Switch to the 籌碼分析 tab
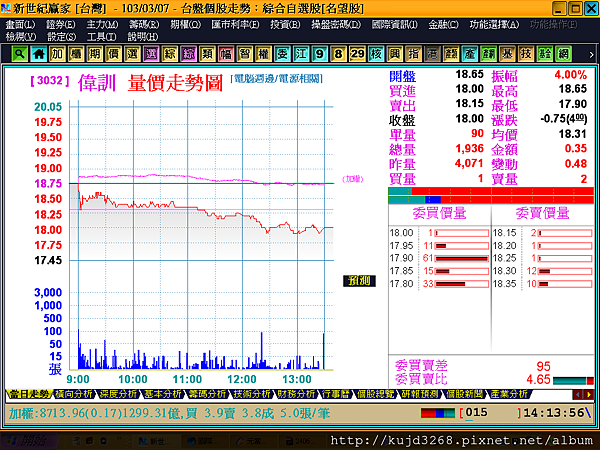The image size is (600, 450). pyautogui.click(x=208, y=394)
